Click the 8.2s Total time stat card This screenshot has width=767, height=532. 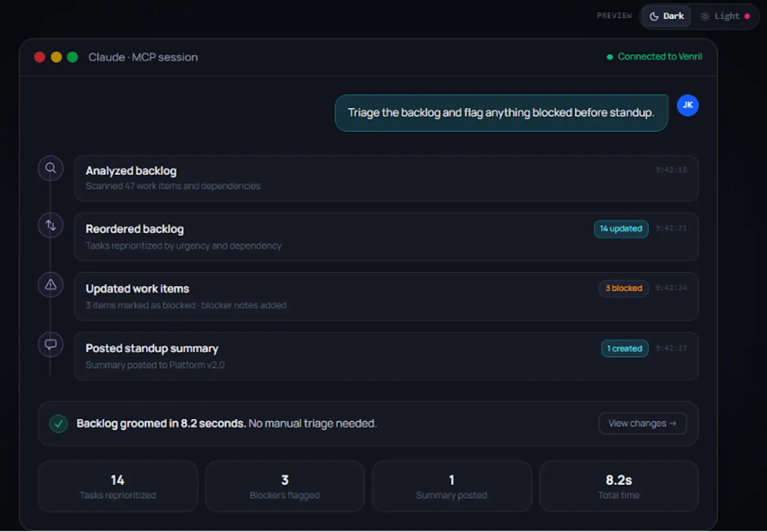(619, 486)
